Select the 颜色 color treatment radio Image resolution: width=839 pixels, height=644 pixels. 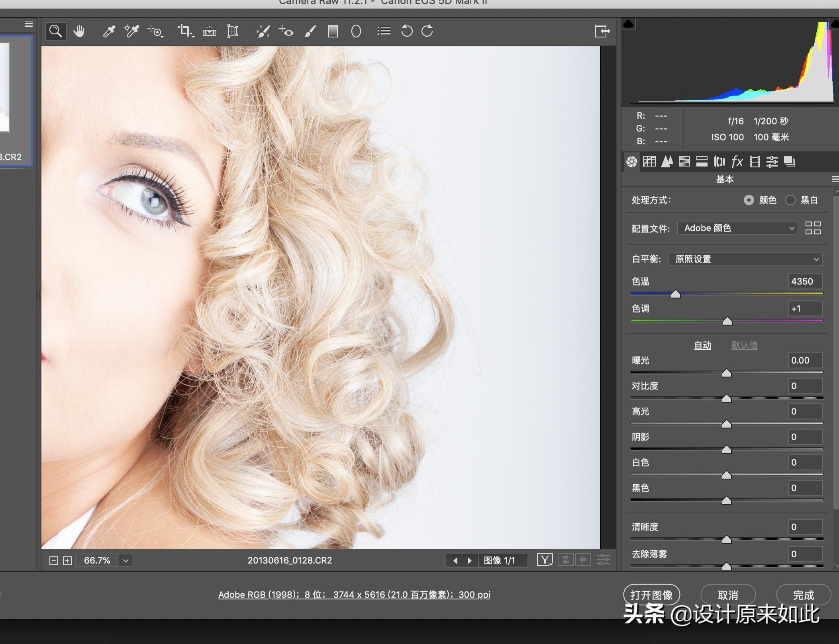(x=749, y=200)
